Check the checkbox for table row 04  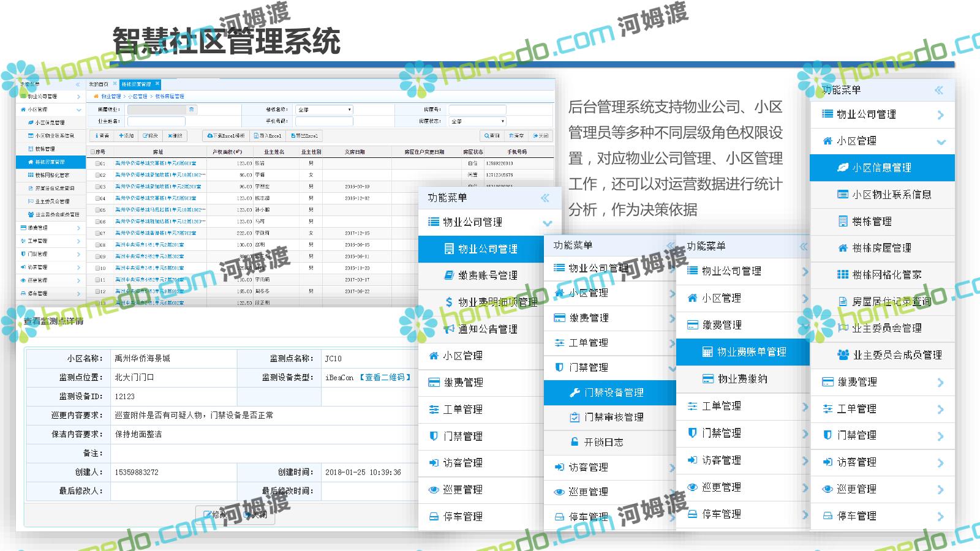coord(97,198)
